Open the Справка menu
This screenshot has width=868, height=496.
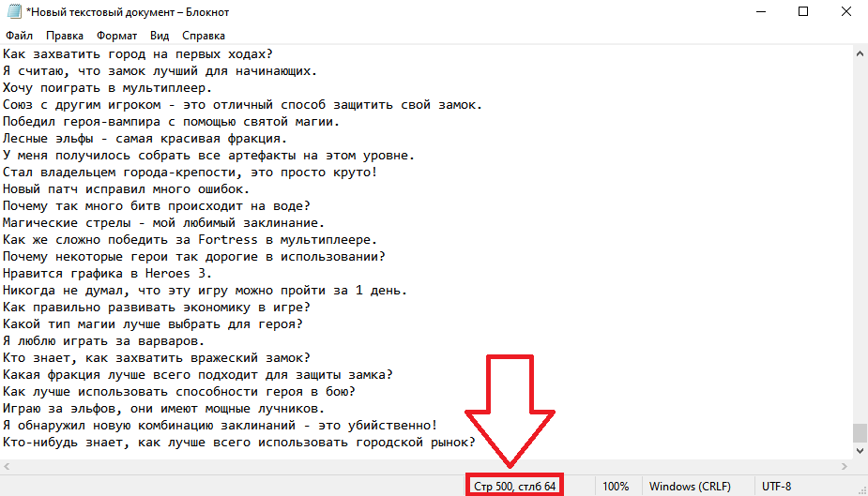coord(204,36)
